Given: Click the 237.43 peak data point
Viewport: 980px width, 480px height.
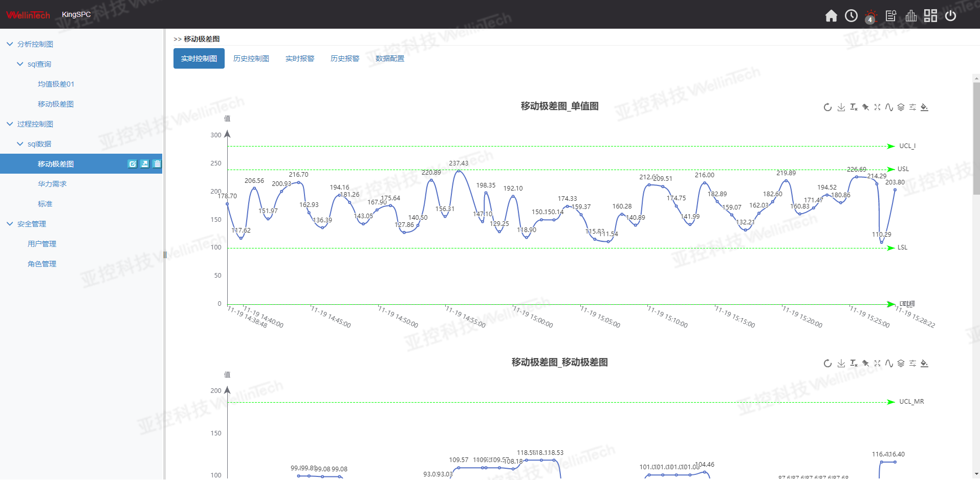Looking at the screenshot, I should coord(459,171).
